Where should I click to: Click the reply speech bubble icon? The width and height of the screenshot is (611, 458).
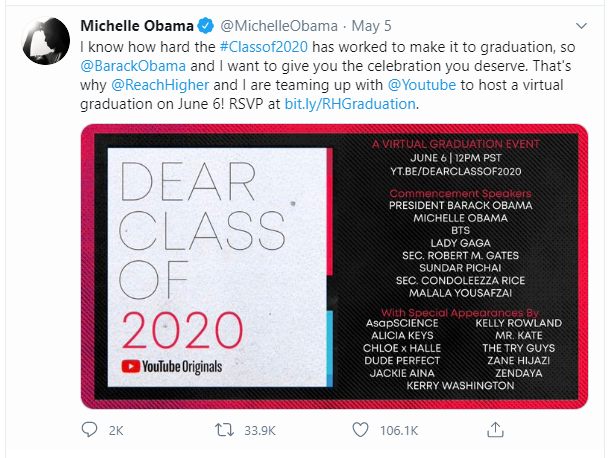pos(89,431)
